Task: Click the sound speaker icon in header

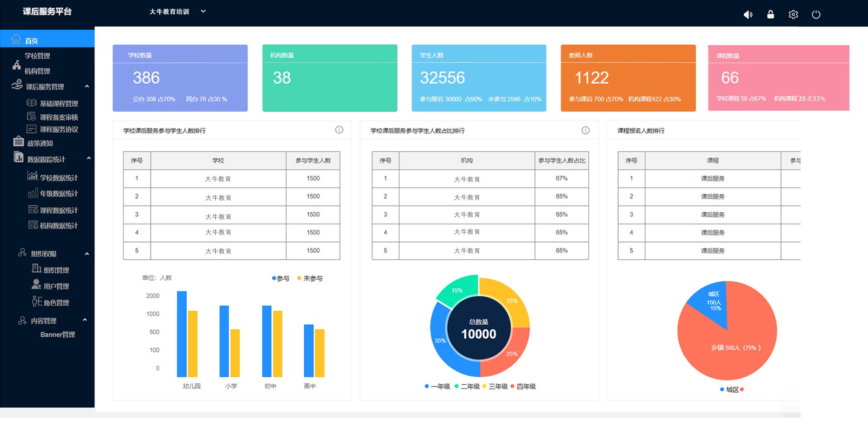Action: point(748,15)
